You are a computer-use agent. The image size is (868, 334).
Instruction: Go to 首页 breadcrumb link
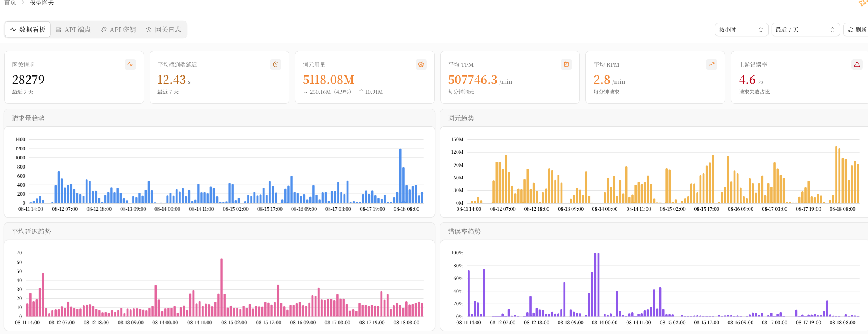point(10,3)
